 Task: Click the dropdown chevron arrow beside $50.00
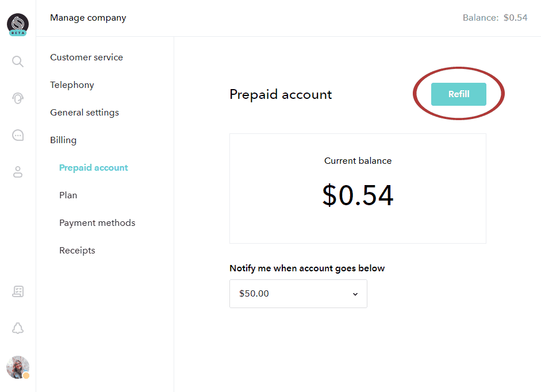click(355, 294)
